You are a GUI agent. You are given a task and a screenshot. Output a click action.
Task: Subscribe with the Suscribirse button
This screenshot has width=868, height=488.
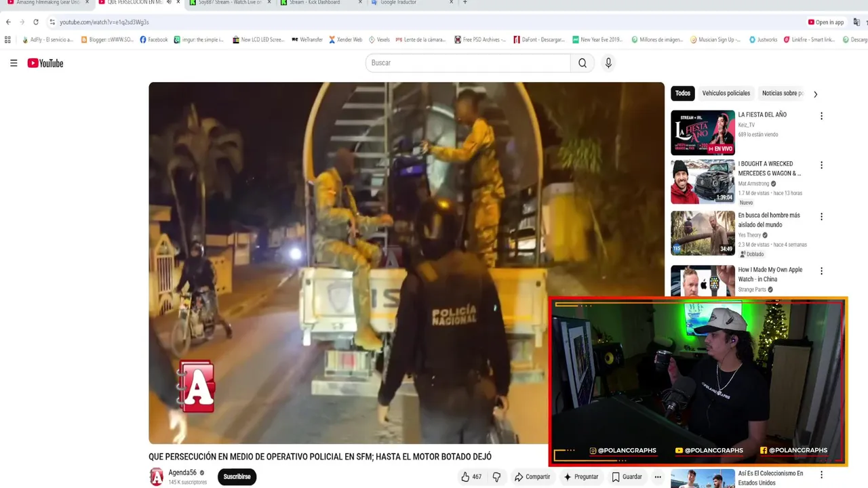[x=237, y=476]
